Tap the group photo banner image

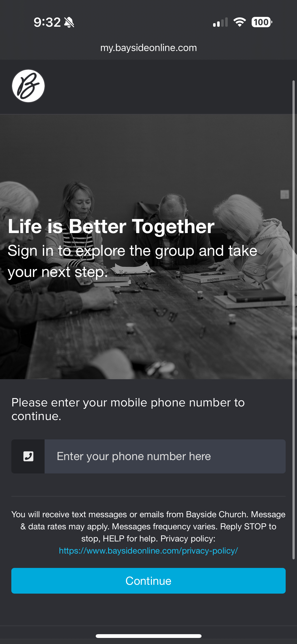148,247
